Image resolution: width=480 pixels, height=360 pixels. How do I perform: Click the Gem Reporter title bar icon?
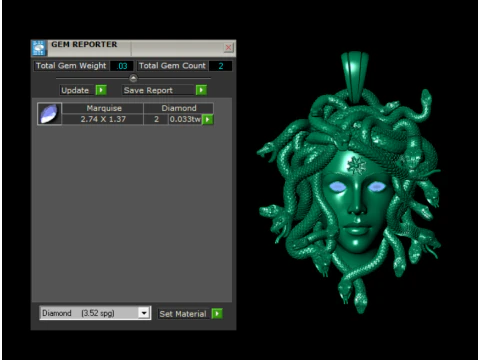click(x=39, y=48)
